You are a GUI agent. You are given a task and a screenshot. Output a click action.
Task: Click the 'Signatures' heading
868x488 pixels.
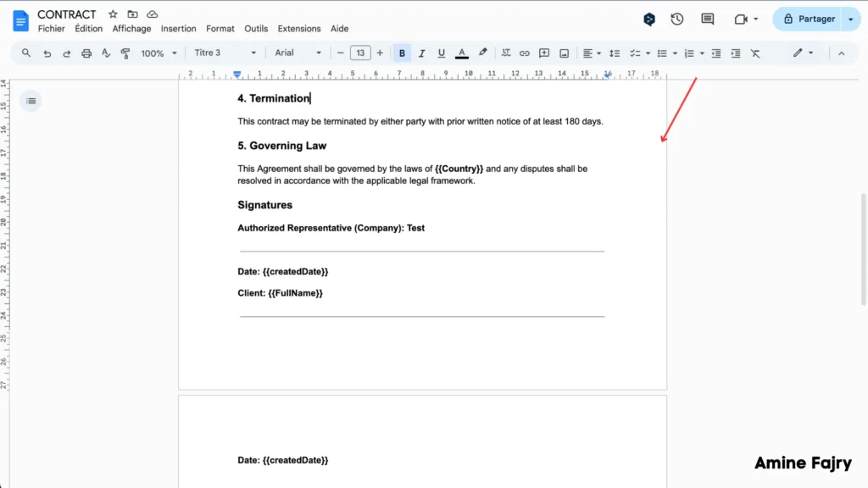tap(265, 205)
